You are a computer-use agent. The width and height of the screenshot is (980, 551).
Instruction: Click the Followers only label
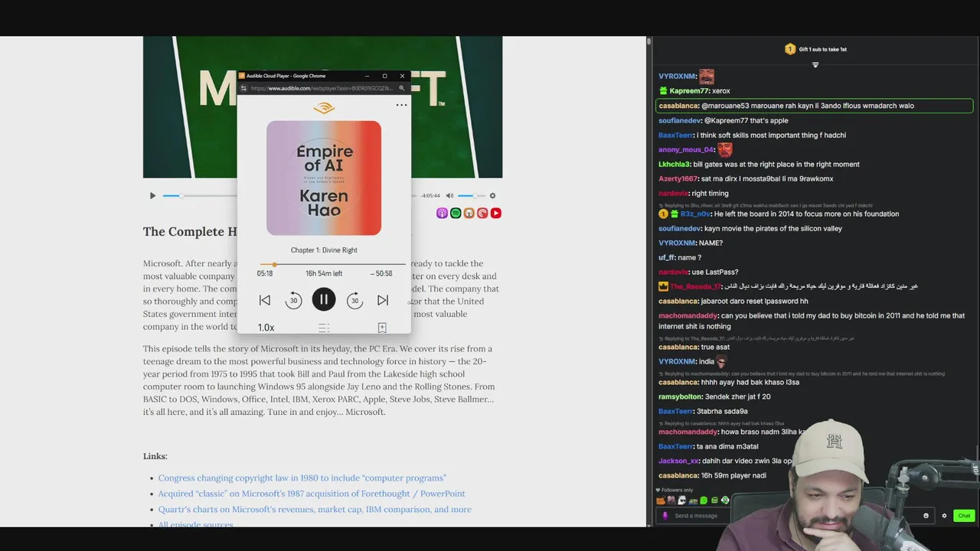click(675, 490)
